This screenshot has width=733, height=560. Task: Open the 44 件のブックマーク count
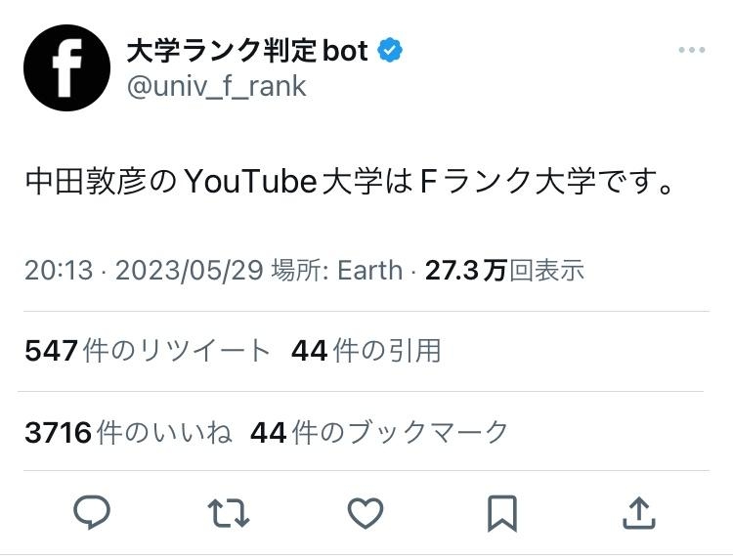pyautogui.click(x=379, y=432)
